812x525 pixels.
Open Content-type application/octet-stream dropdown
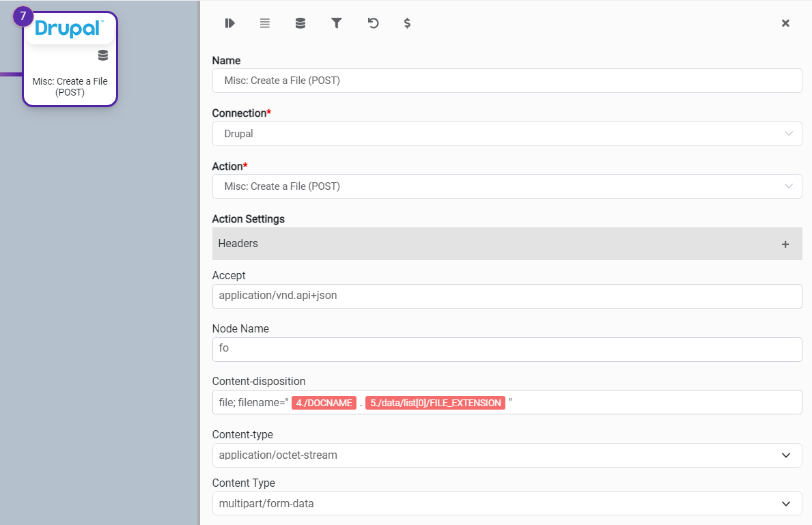tap(507, 455)
